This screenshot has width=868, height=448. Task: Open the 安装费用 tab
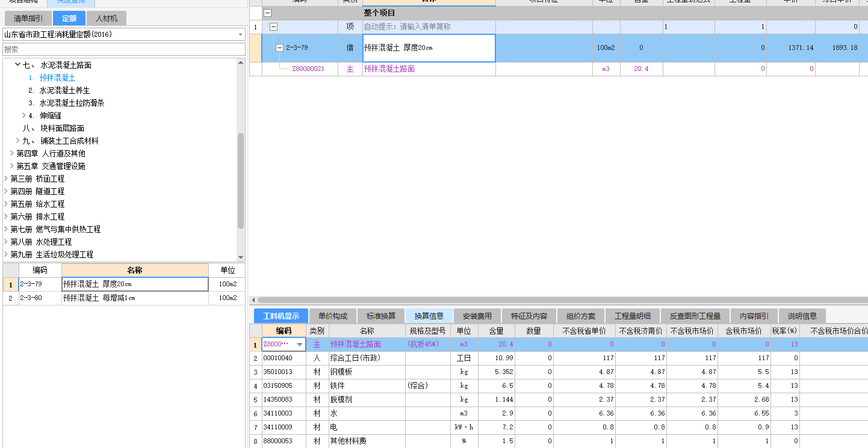[x=477, y=316]
